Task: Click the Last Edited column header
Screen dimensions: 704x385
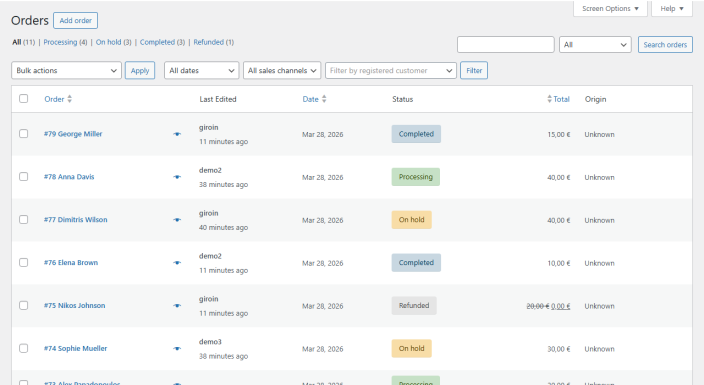Action: 218,99
